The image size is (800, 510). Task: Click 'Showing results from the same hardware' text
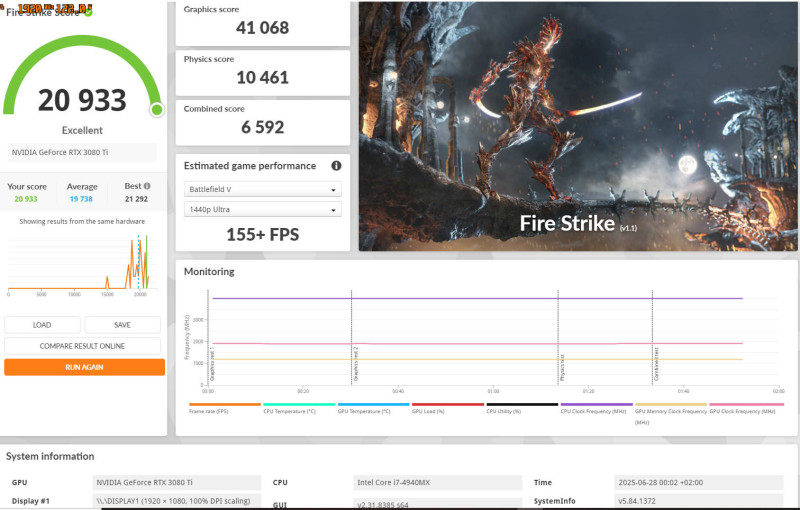[82, 221]
